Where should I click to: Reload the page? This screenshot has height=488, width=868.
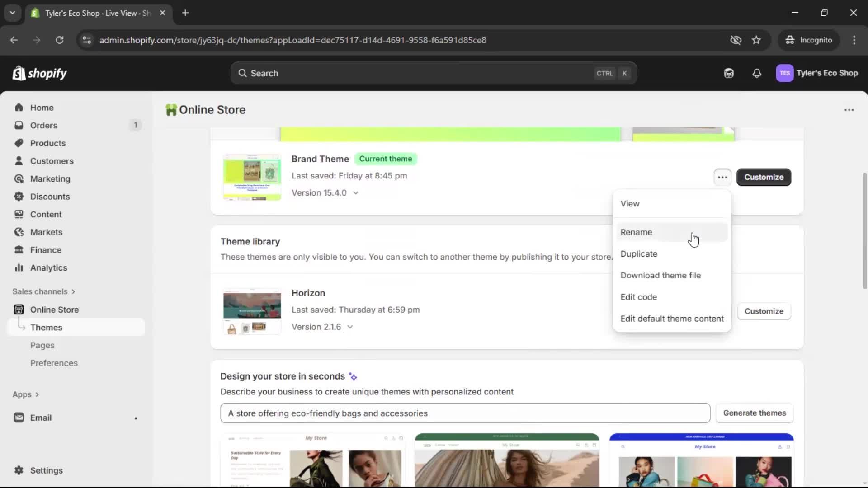[59, 40]
